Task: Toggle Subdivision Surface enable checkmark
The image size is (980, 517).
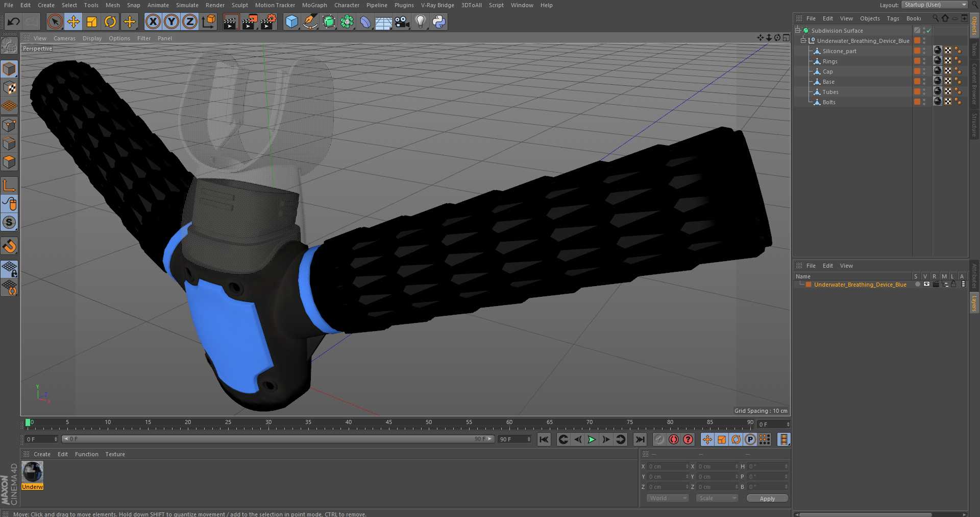Action: 929,31
